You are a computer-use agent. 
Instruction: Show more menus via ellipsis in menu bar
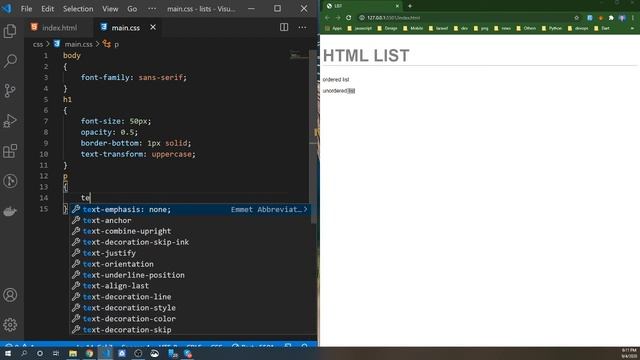[x=152, y=9]
